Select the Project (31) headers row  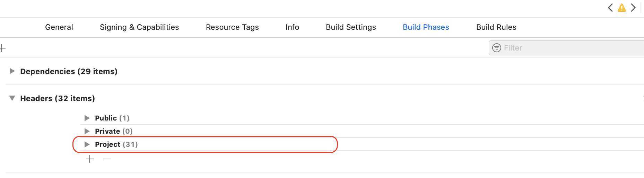pyautogui.click(x=208, y=144)
